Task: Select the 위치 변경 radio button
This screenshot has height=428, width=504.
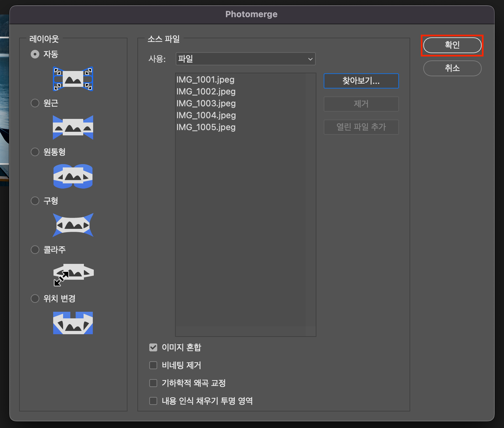Action: point(35,299)
